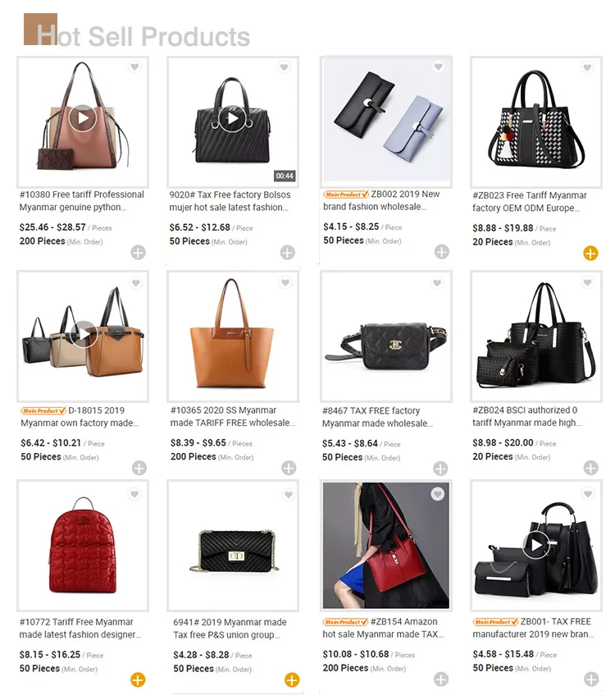Toggle favorite heart on ZB002 wallet product

(439, 66)
